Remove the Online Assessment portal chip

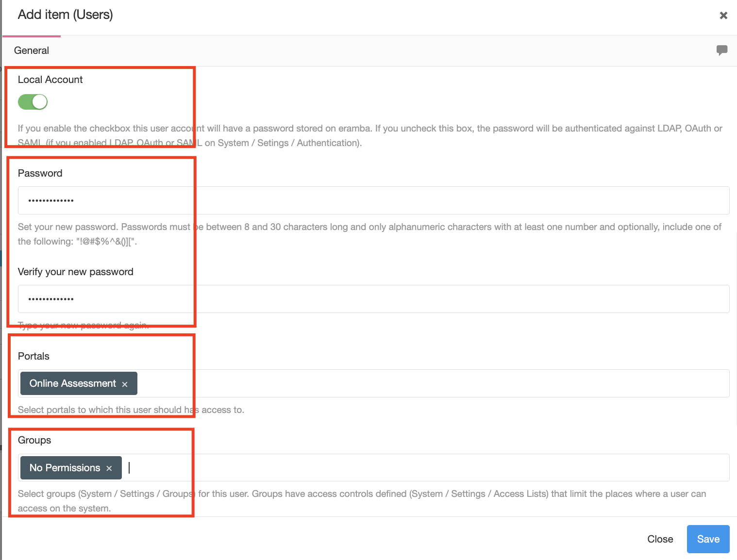(125, 383)
